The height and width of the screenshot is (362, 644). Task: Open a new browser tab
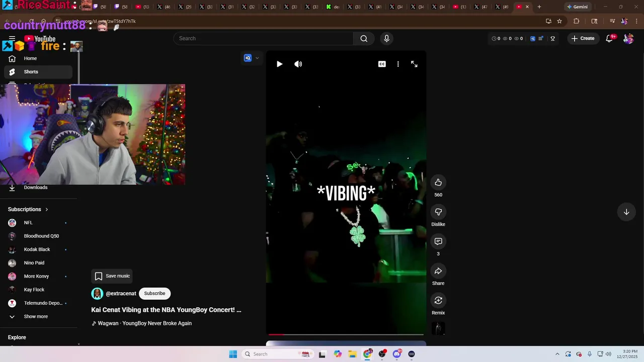[x=539, y=7]
